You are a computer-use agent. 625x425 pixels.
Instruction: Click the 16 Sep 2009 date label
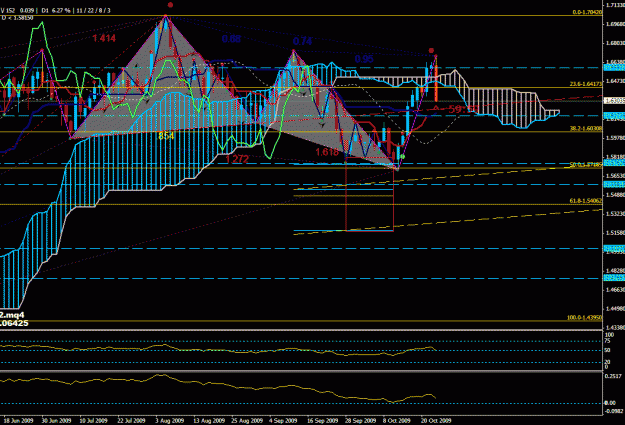coord(322,421)
